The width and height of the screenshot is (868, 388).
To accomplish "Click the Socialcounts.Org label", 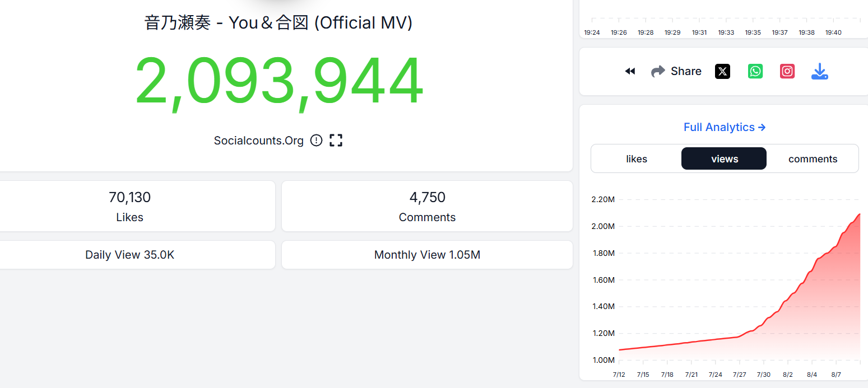I will click(259, 141).
